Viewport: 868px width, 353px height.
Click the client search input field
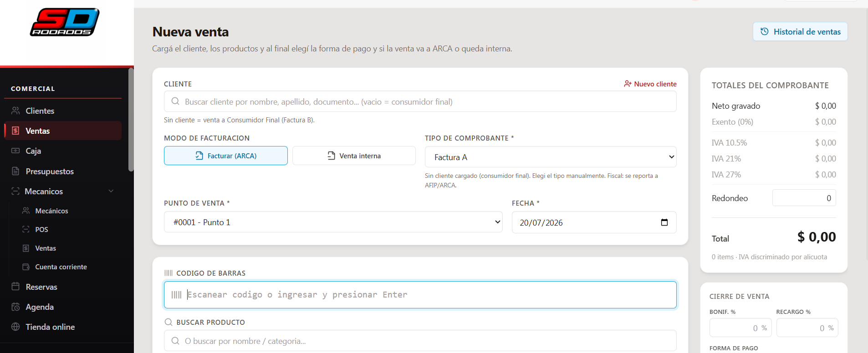[420, 101]
